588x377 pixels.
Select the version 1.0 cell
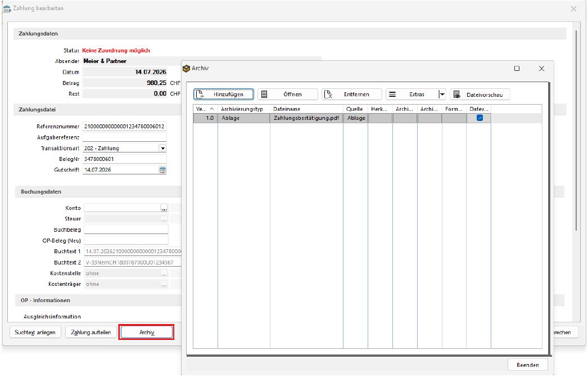pyautogui.click(x=206, y=118)
